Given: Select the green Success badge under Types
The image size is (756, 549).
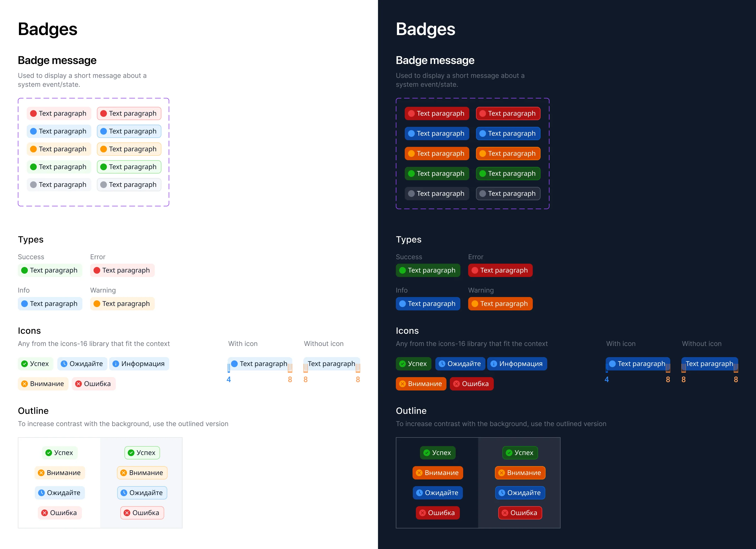Looking at the screenshot, I should [x=50, y=270].
